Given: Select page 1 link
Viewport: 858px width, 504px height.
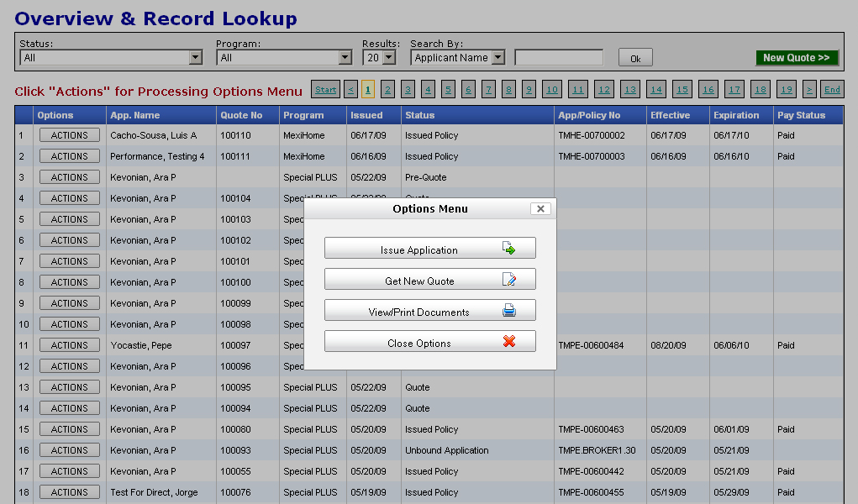Looking at the screenshot, I should [x=368, y=90].
